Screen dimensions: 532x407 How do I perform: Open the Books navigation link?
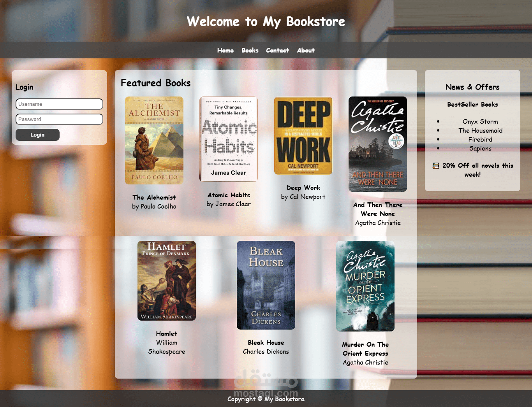point(250,50)
